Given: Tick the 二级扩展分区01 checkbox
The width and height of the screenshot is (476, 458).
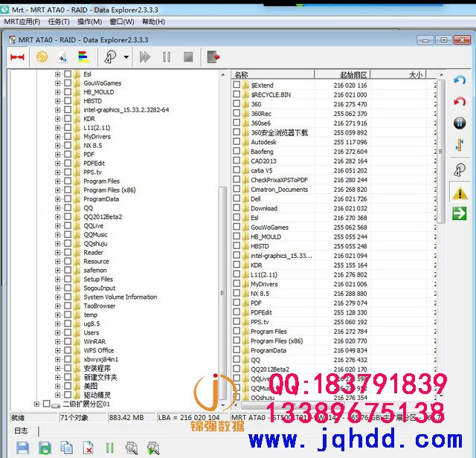Looking at the screenshot, I should (x=46, y=404).
